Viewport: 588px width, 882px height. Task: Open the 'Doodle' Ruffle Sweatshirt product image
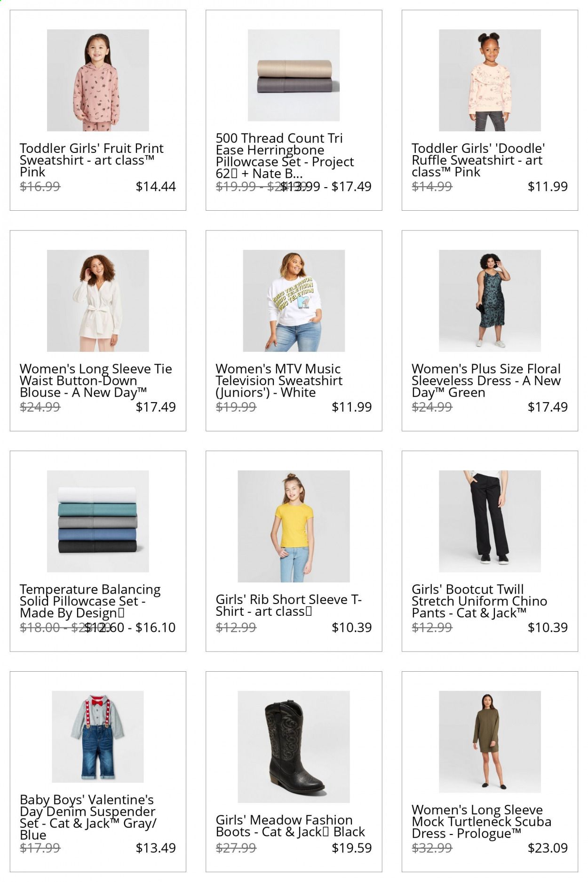pyautogui.click(x=490, y=80)
